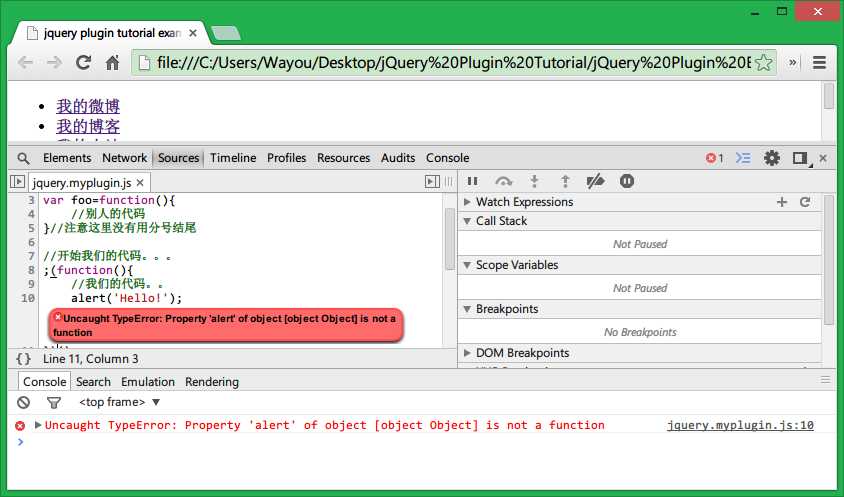
Task: Click the debugger sidebar vertical scrollbar
Action: coord(829,260)
